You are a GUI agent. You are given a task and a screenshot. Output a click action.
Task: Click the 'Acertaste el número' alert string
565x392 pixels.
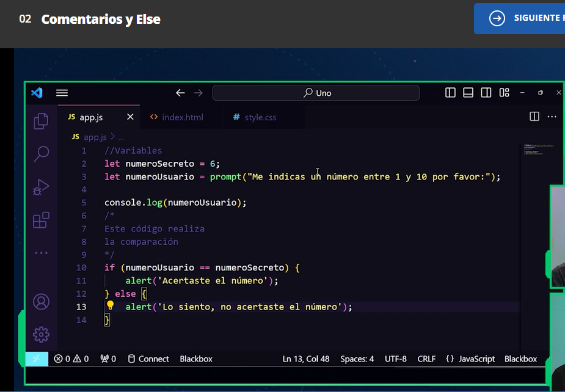(213, 281)
